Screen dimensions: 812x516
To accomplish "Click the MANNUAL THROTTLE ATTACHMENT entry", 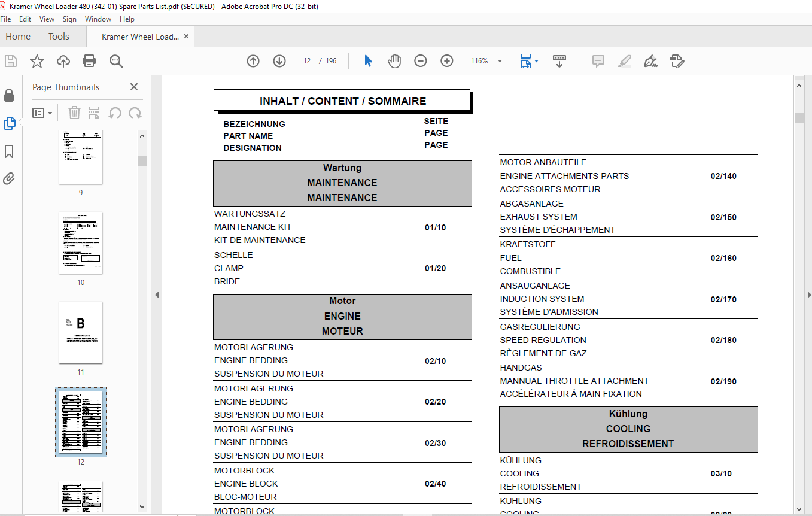I will [574, 381].
